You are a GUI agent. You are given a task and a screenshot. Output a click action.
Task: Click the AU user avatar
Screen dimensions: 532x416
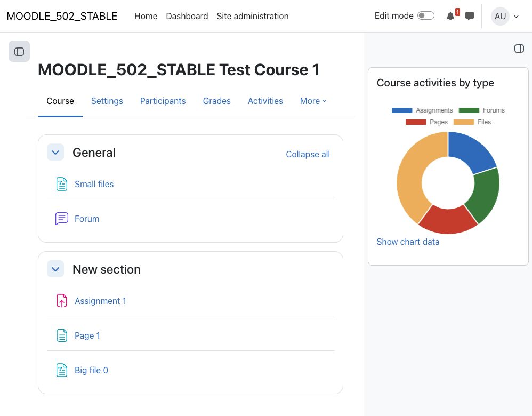click(500, 16)
